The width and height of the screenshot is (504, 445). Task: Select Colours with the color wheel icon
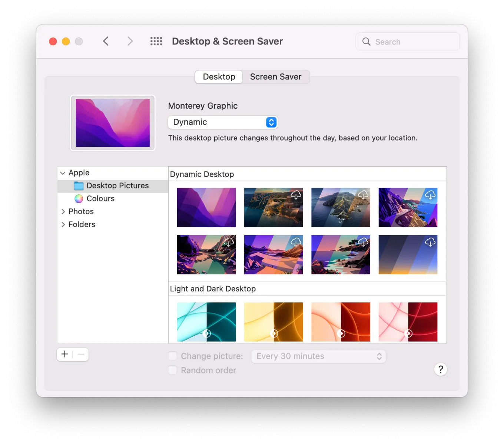point(100,198)
